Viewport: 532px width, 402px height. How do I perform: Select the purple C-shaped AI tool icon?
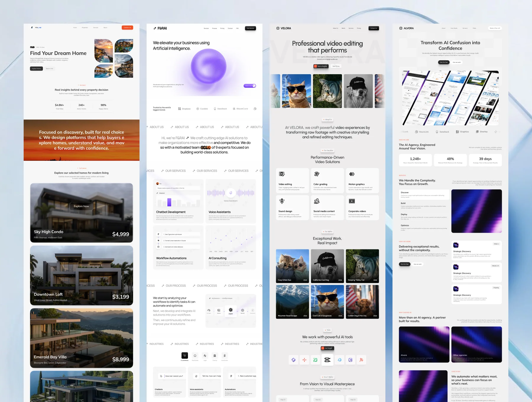click(351, 360)
